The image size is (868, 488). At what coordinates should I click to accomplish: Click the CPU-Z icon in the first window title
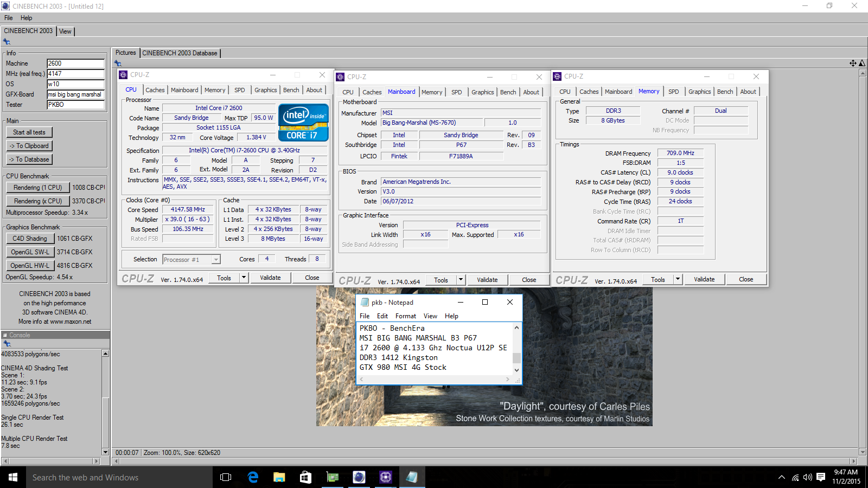(123, 75)
